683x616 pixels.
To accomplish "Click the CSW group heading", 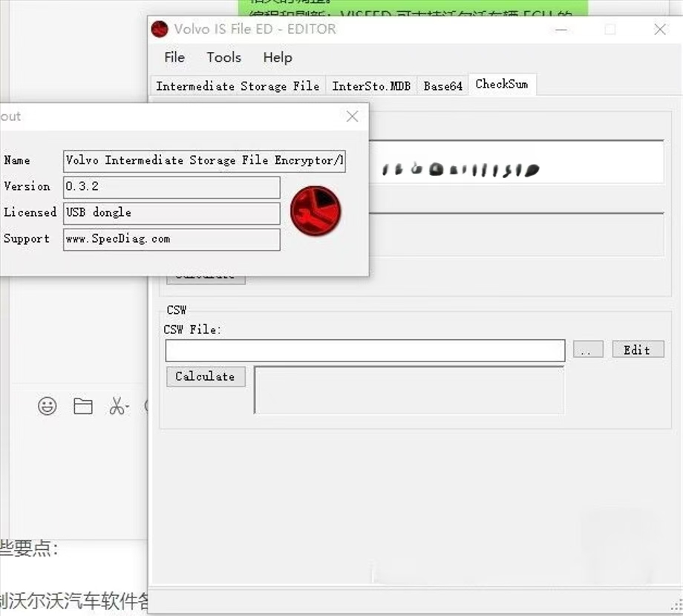I will coord(177,310).
